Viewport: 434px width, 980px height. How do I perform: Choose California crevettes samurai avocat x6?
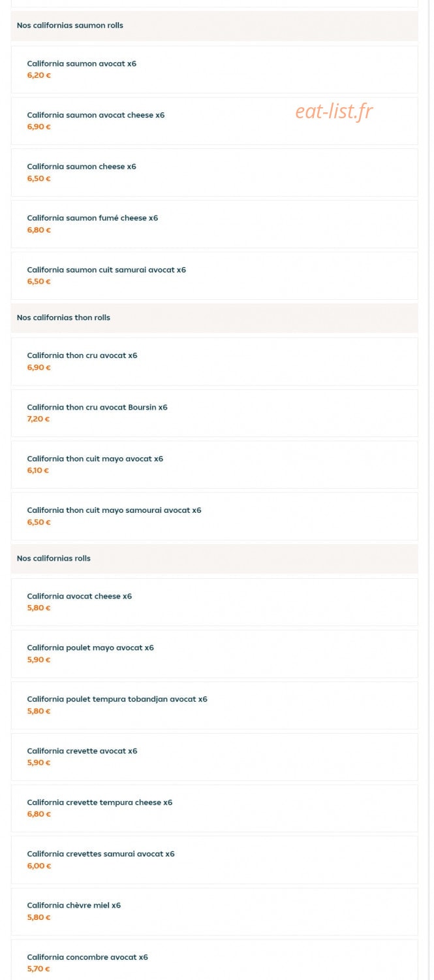214,860
